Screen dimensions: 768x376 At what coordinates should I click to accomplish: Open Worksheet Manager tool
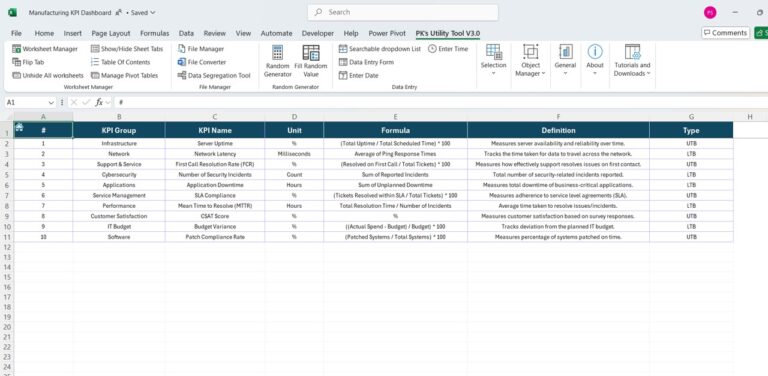pos(45,49)
